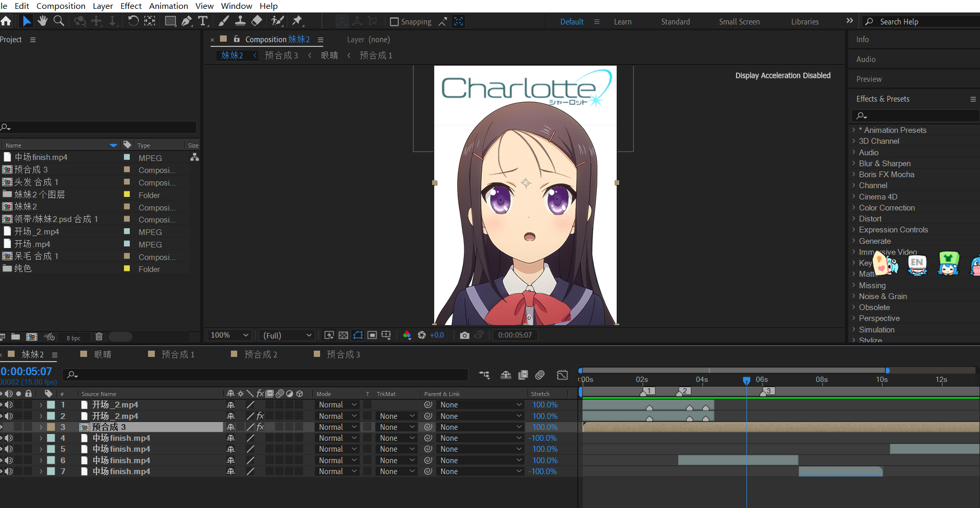Toggle the Snapping checkbox
980x508 pixels.
coord(395,21)
